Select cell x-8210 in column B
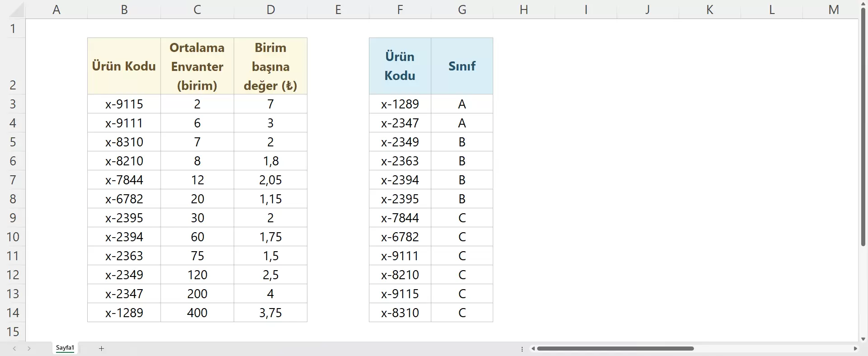868x356 pixels. click(124, 161)
